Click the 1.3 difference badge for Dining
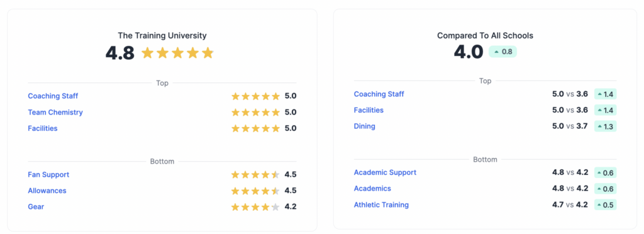 pos(606,126)
